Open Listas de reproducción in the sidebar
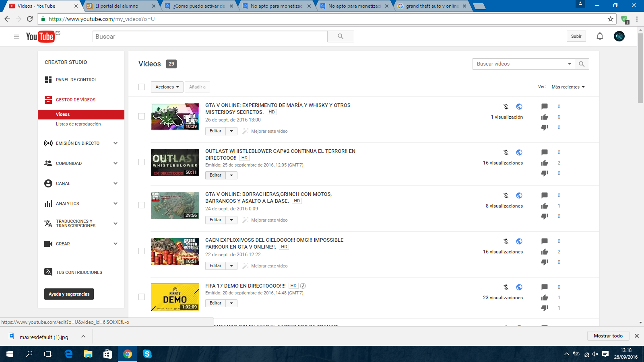The height and width of the screenshot is (362, 644). coord(78,124)
